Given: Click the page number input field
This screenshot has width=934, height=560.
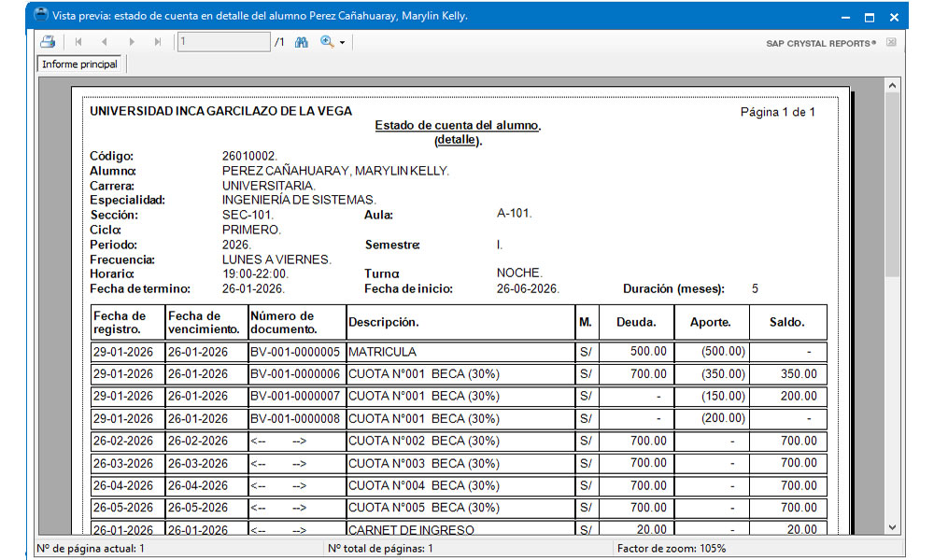Looking at the screenshot, I should pos(224,42).
